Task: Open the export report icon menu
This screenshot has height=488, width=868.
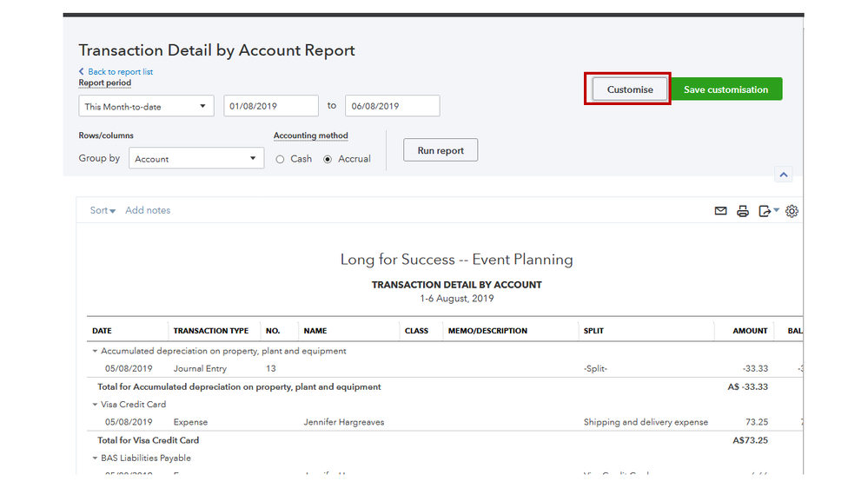Action: point(768,211)
